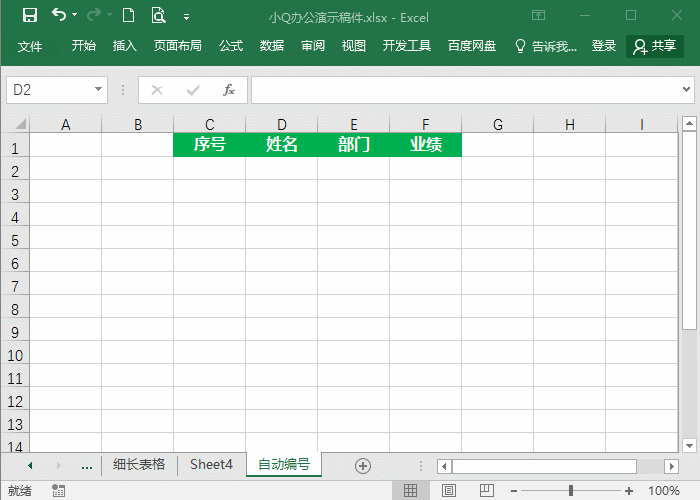The image size is (700, 500).
Task: Open the 文件 menu
Action: coord(30,46)
